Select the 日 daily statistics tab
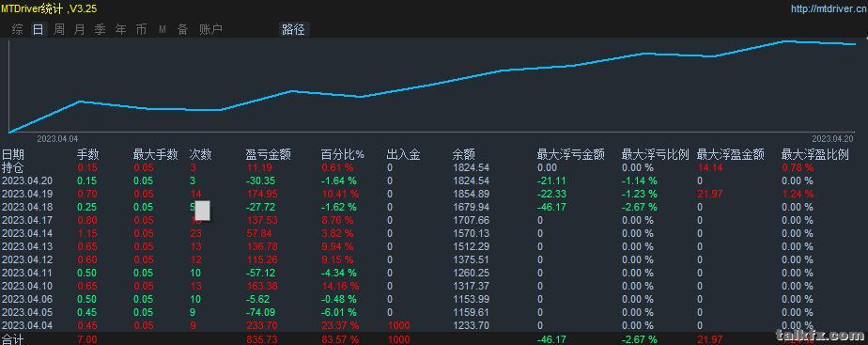 tap(38, 29)
